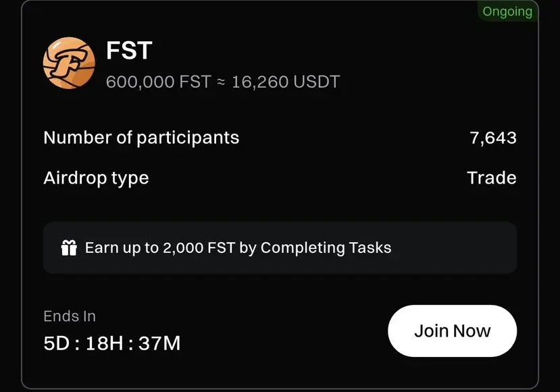Click the 7,643 participants count
560x392 pixels.
pos(493,138)
